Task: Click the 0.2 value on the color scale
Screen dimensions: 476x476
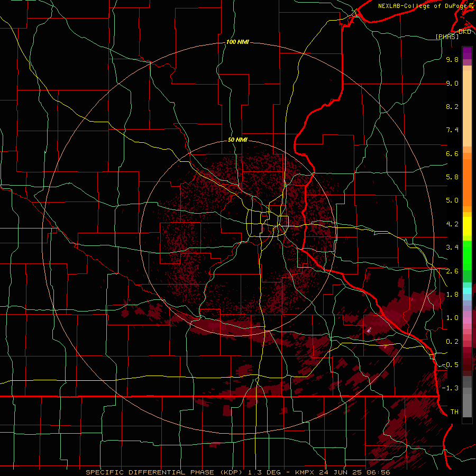Action: point(452,342)
